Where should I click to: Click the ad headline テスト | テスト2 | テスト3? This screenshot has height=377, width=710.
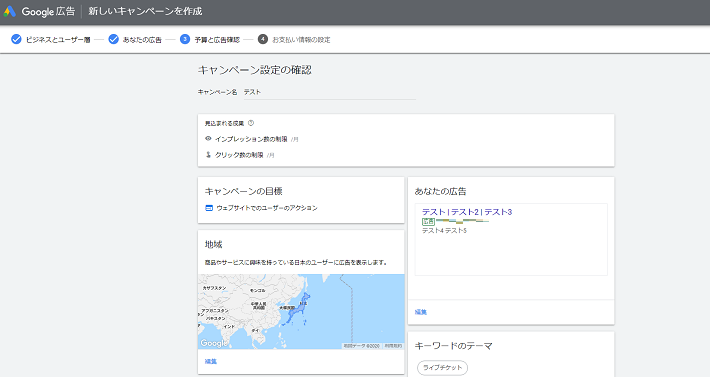coord(467,212)
